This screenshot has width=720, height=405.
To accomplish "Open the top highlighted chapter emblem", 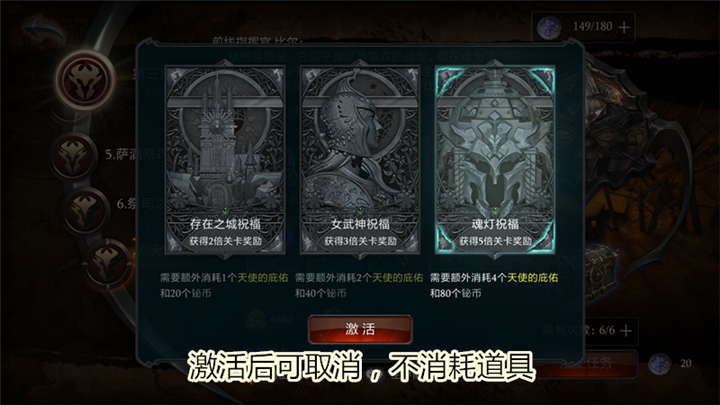I will click(86, 79).
